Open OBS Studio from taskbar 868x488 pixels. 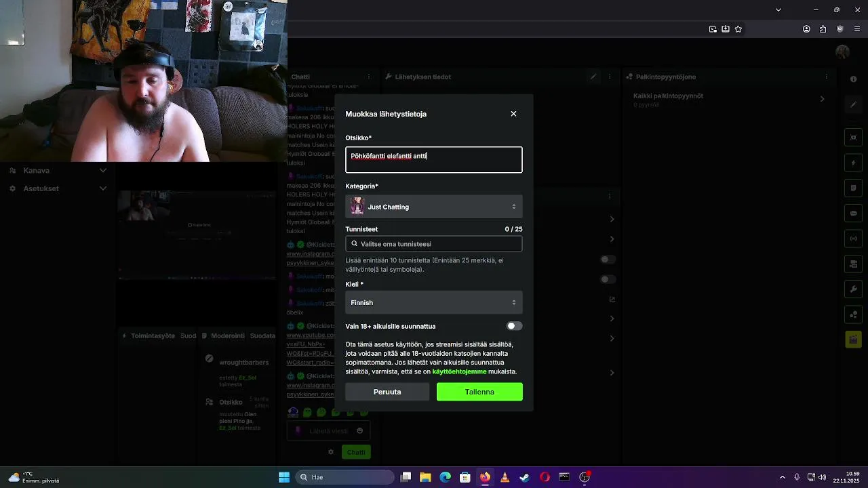[x=585, y=477]
